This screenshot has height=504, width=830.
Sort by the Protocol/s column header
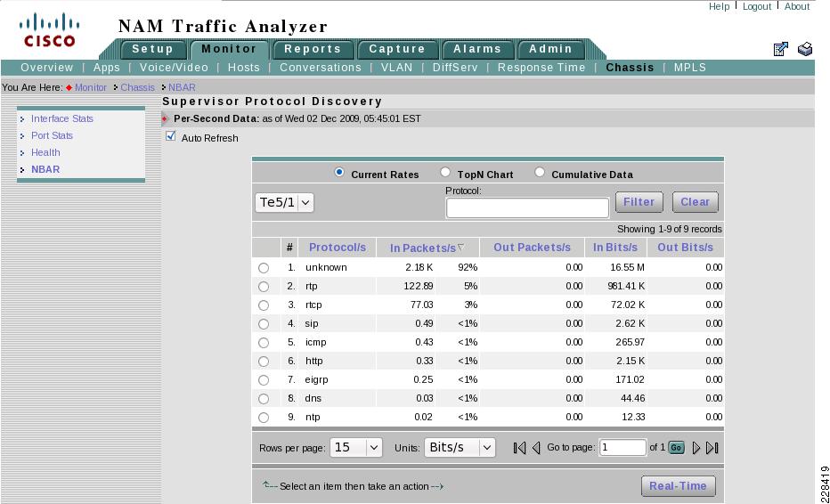[x=338, y=248]
